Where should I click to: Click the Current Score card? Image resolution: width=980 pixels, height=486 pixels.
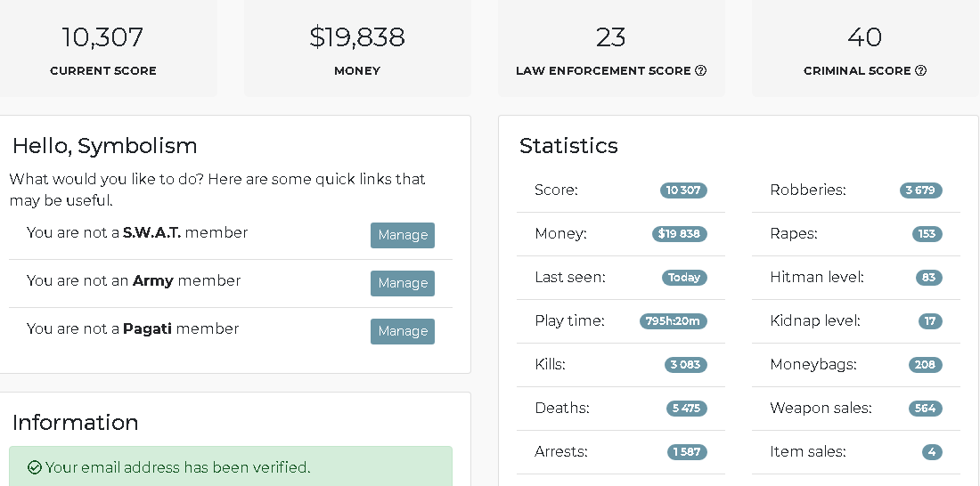pyautogui.click(x=103, y=48)
